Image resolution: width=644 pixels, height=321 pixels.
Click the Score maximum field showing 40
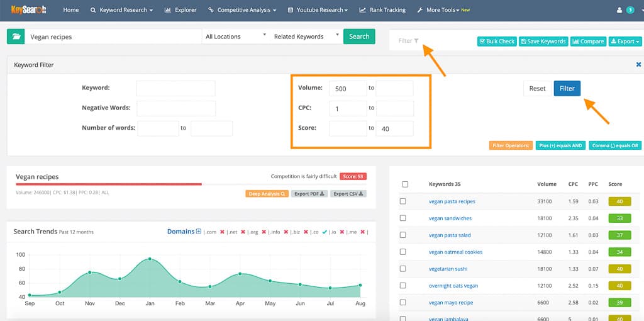click(394, 128)
